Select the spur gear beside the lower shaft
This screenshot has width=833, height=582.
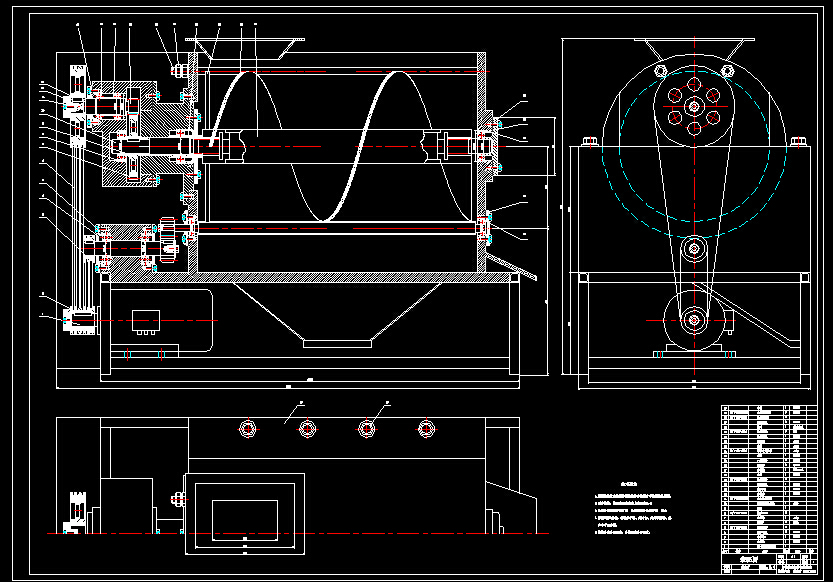pyautogui.click(x=168, y=239)
